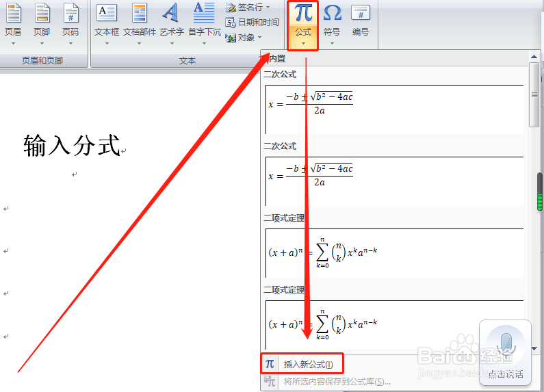Image resolution: width=544 pixels, height=392 pixels.
Task: Click the first 二项式定理 label
Action: click(284, 218)
